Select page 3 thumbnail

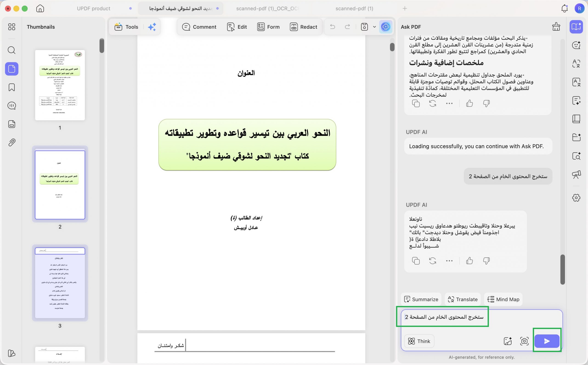point(60,283)
